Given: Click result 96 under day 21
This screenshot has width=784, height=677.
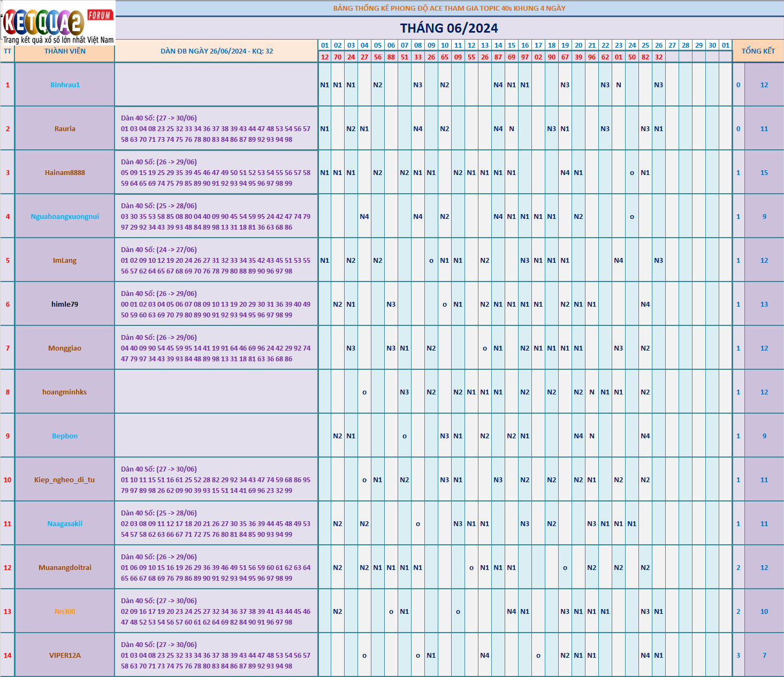Looking at the screenshot, I should pyautogui.click(x=592, y=57).
